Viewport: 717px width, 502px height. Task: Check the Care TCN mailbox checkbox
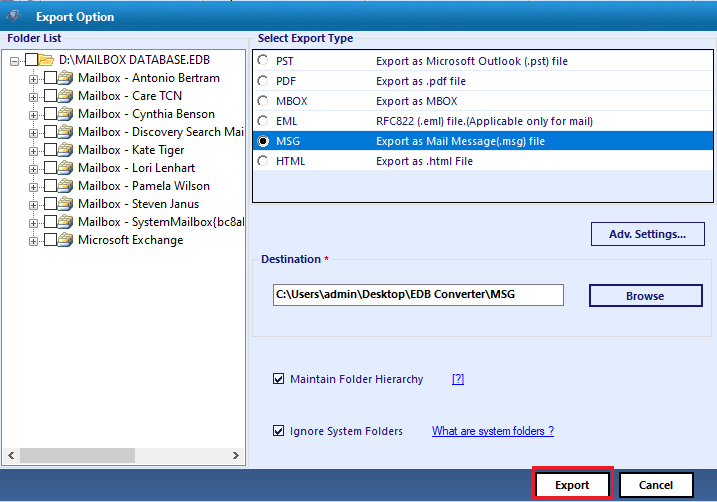(x=50, y=96)
